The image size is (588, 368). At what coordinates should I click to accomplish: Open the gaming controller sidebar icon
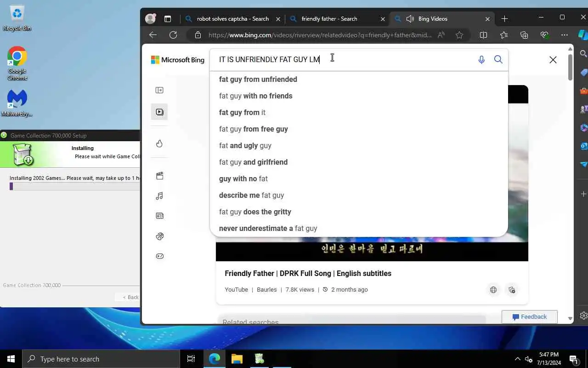[x=159, y=256]
